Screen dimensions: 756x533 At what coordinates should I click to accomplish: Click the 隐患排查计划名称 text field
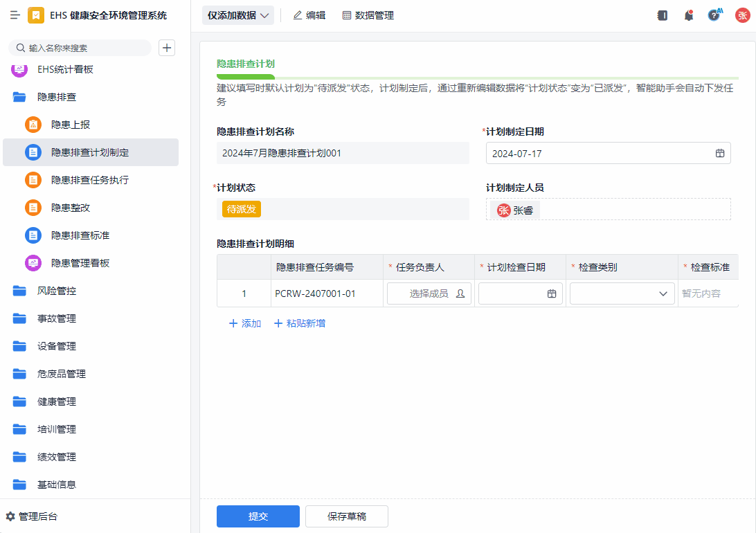[x=343, y=153]
